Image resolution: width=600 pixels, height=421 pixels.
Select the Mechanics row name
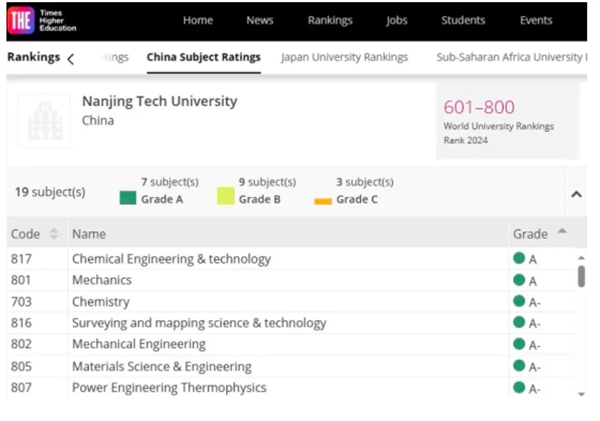[x=102, y=280]
